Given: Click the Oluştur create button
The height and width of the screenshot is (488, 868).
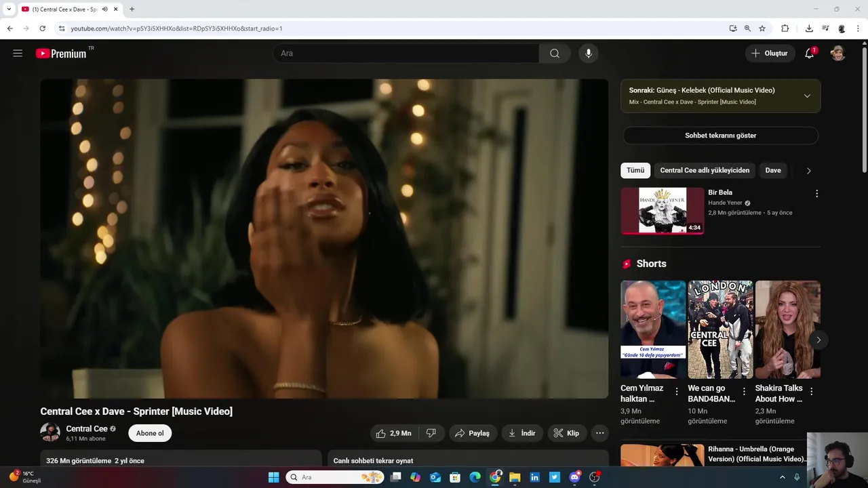Looking at the screenshot, I should click(770, 54).
